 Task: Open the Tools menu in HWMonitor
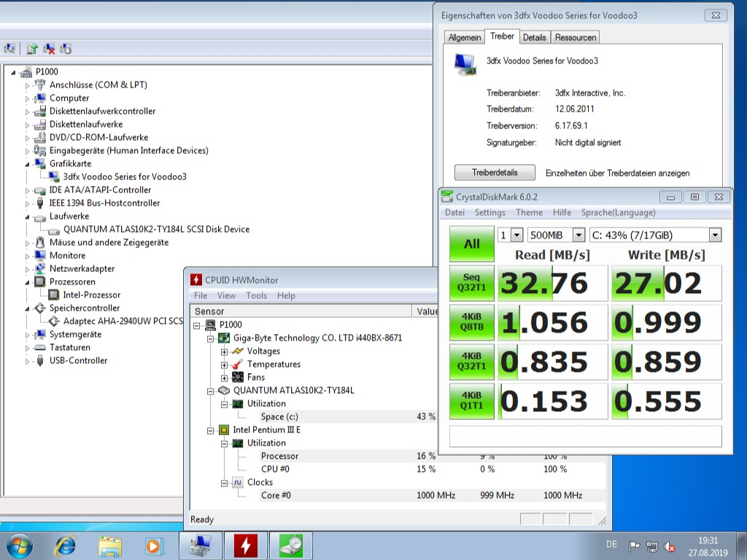pos(256,296)
